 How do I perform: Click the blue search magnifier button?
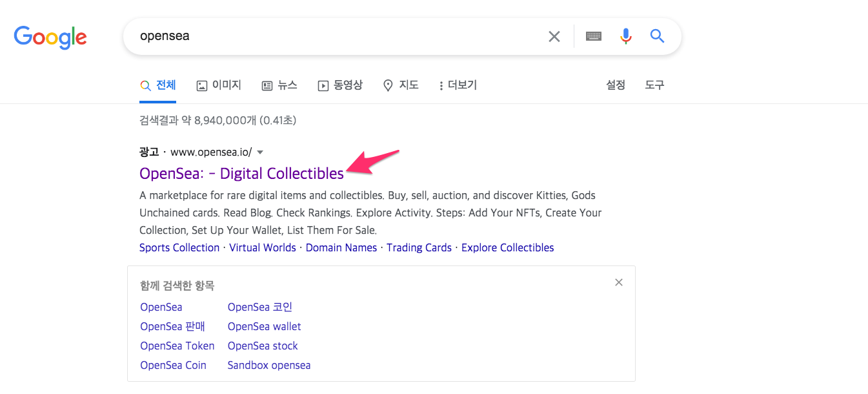657,36
